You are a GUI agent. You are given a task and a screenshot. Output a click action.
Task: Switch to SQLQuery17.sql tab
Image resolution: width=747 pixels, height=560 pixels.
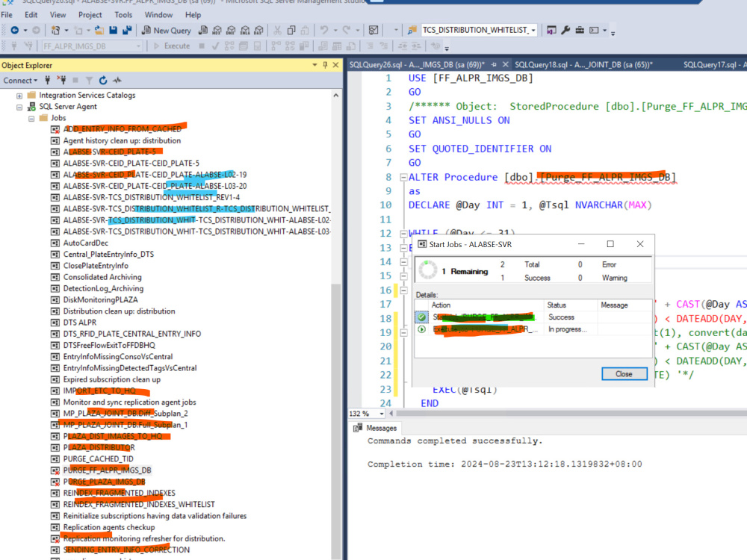(x=713, y=65)
